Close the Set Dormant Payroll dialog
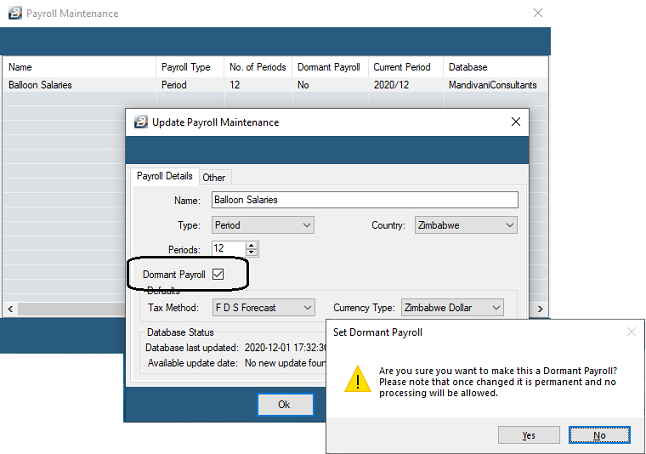The width and height of the screenshot is (646, 454). pos(631,332)
